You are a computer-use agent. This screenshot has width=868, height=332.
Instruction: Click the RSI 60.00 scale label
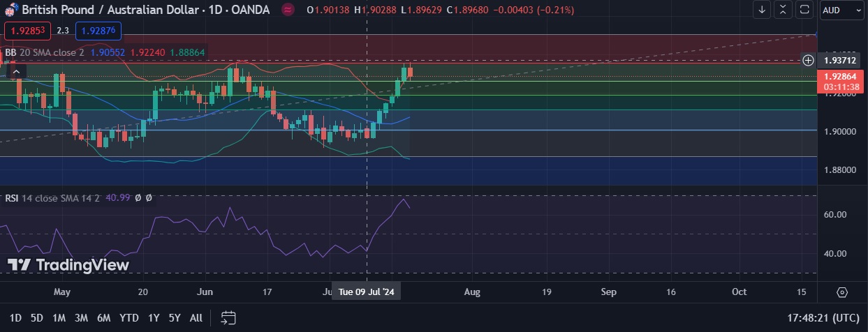point(835,215)
